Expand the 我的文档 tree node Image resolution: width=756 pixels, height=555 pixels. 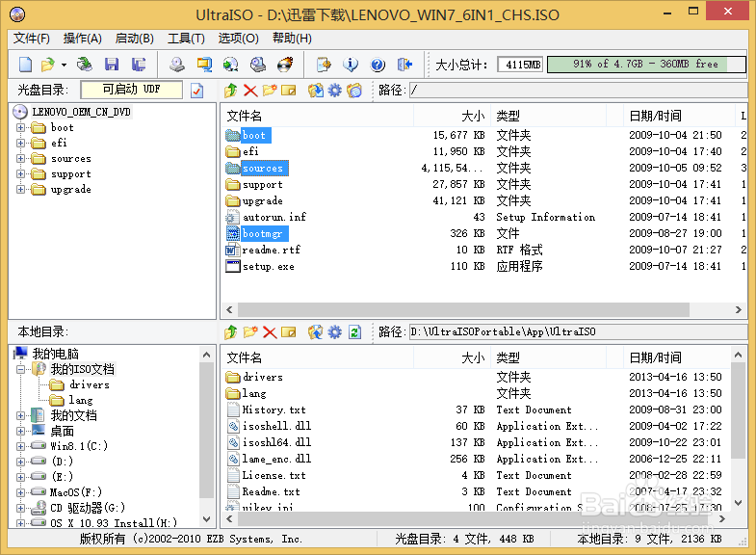(x=21, y=415)
